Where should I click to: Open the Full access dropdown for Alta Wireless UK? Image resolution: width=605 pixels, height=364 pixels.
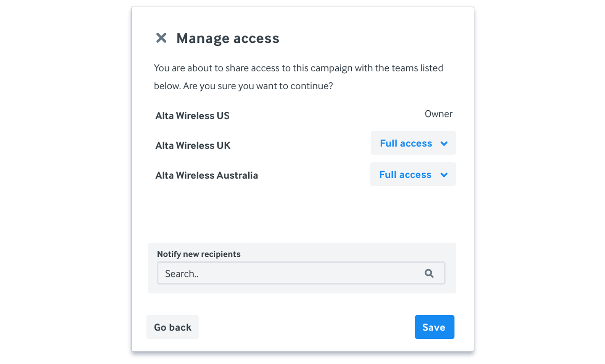point(413,143)
